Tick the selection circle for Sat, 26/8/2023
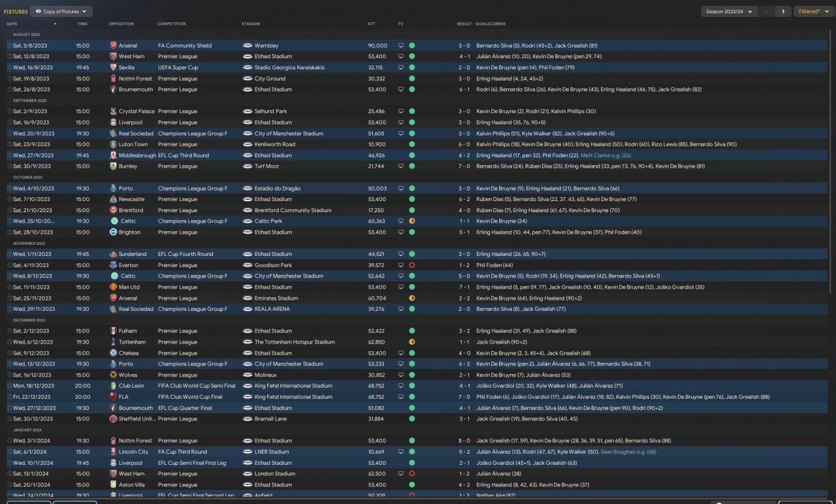The height and width of the screenshot is (504, 836). [10, 89]
